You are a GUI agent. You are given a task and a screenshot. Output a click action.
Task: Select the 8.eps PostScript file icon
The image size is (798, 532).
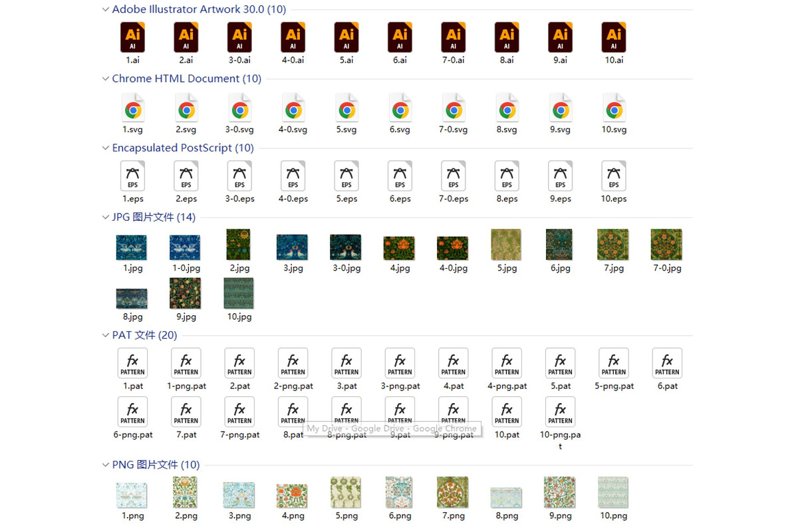pyautogui.click(x=507, y=176)
